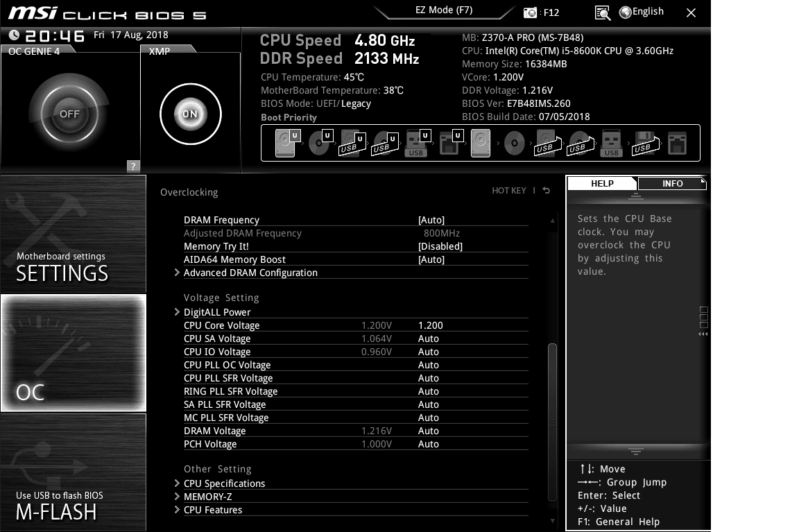
Task: Click the BIOS Mode UEFI/Legacy text
Action: [x=316, y=104]
